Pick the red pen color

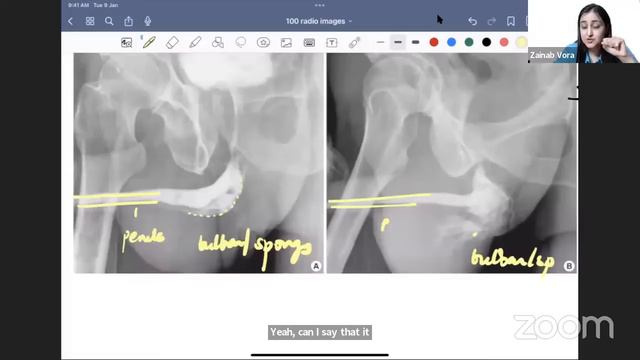pyautogui.click(x=434, y=42)
